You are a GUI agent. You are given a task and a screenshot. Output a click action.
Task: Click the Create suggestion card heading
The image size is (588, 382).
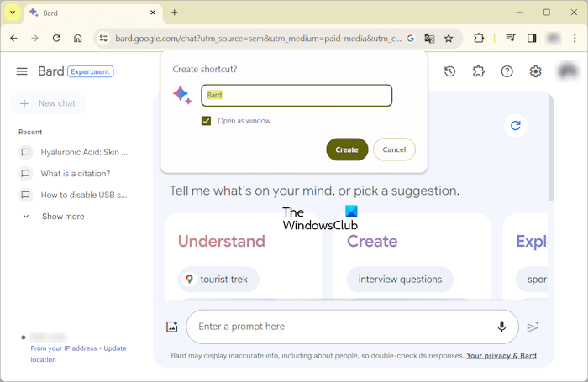pos(372,241)
